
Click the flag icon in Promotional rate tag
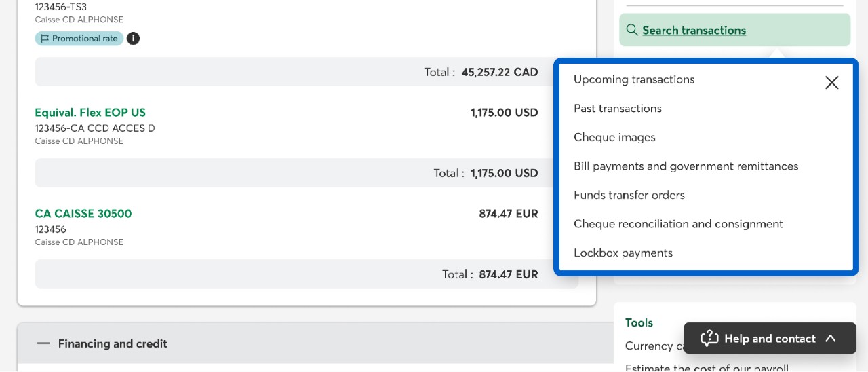45,39
